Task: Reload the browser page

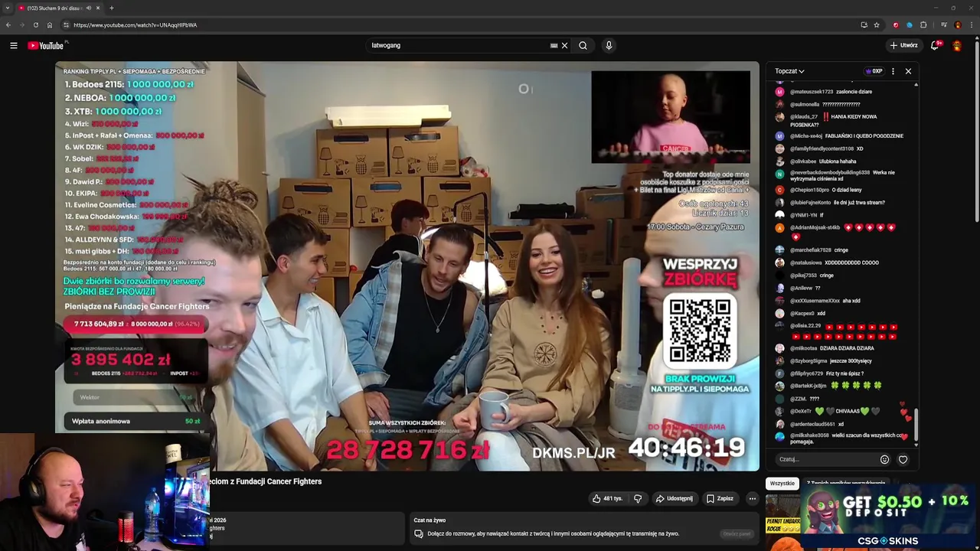Action: tap(35, 25)
